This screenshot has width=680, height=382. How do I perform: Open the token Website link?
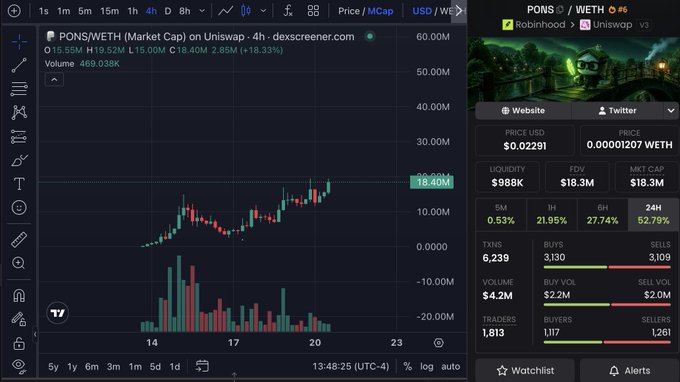point(523,111)
